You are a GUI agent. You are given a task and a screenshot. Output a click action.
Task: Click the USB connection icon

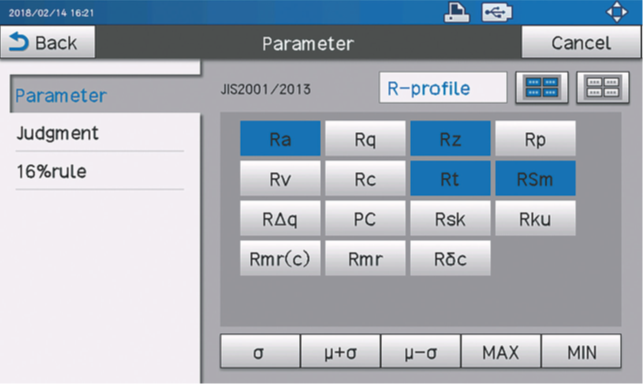(497, 12)
